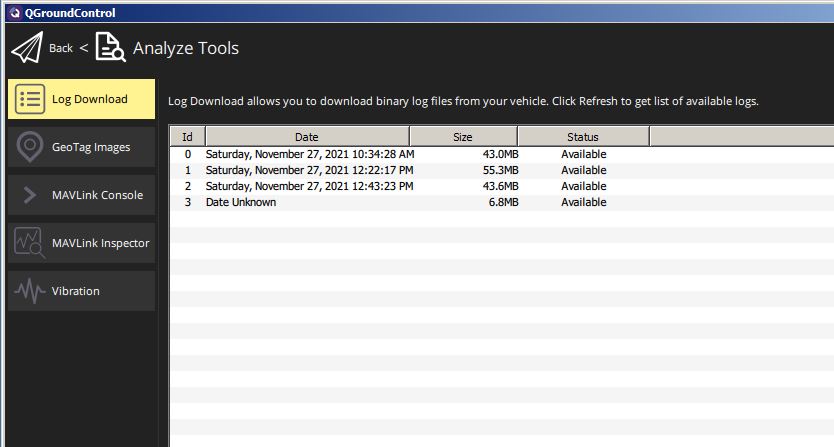
Task: Click the Vibration waveform icon
Action: tap(30, 291)
